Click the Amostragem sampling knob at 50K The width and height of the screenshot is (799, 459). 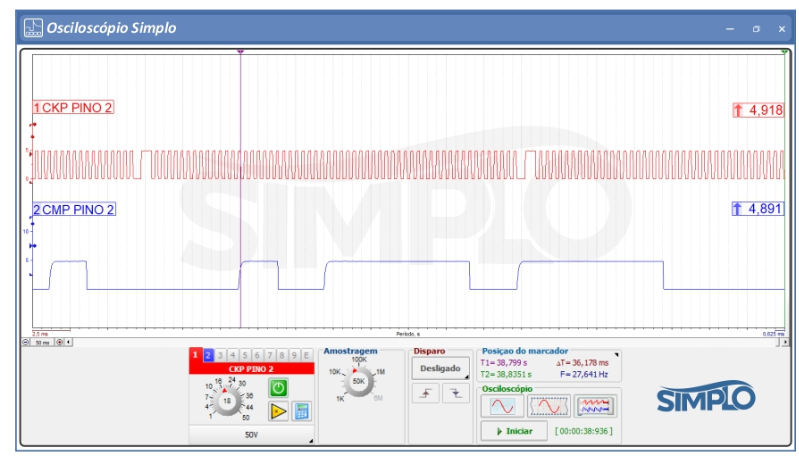359,381
